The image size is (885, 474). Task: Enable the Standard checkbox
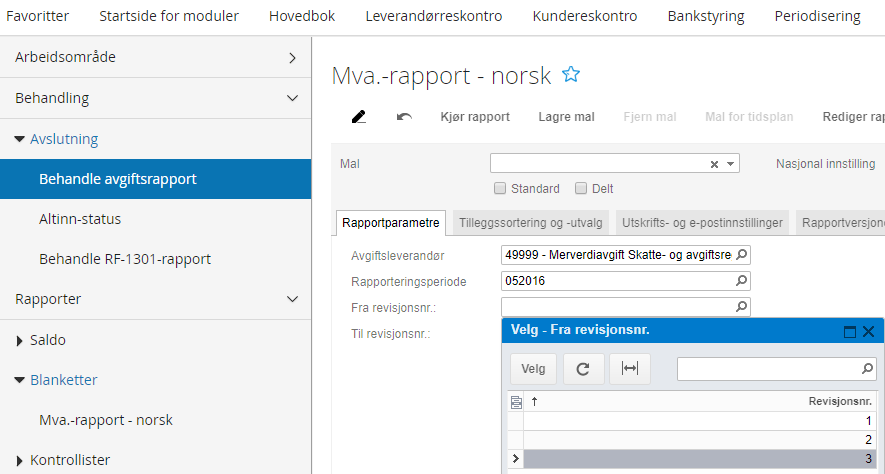pyautogui.click(x=500, y=188)
